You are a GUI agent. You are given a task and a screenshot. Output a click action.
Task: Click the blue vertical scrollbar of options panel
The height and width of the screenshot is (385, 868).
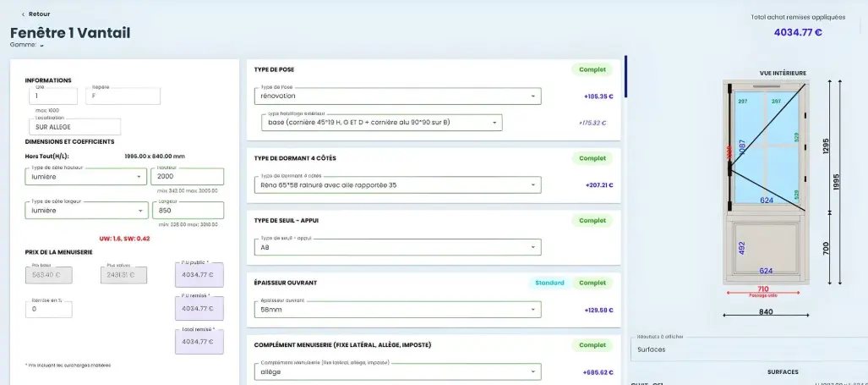625,77
